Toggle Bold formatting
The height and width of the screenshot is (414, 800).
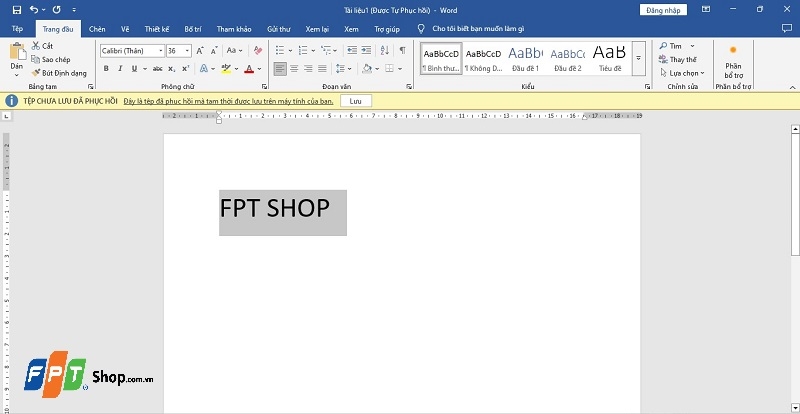[106, 68]
